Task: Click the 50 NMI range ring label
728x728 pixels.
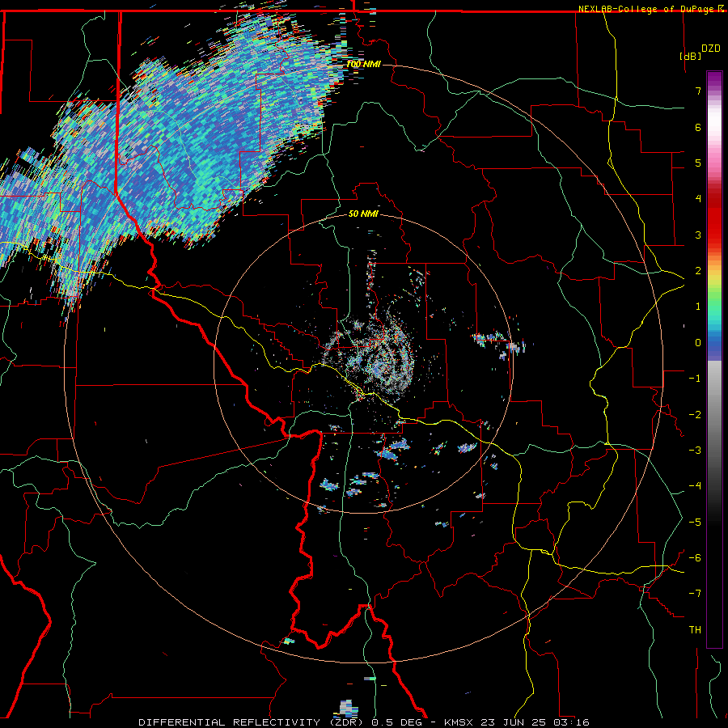Action: [363, 214]
